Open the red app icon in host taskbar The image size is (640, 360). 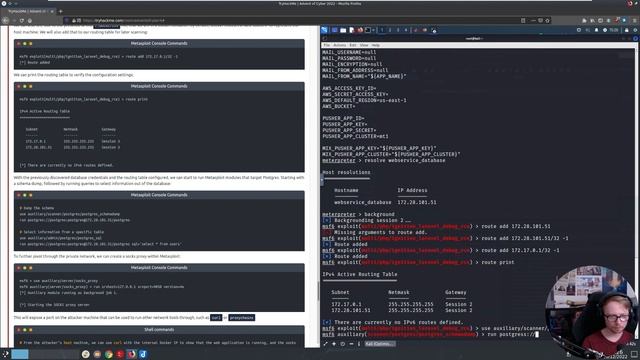(120, 354)
